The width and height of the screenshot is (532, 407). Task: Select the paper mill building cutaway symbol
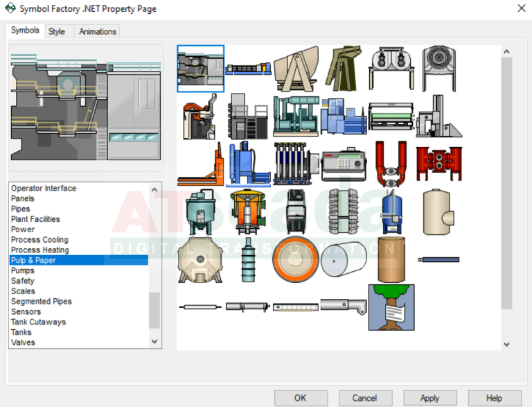click(x=200, y=69)
